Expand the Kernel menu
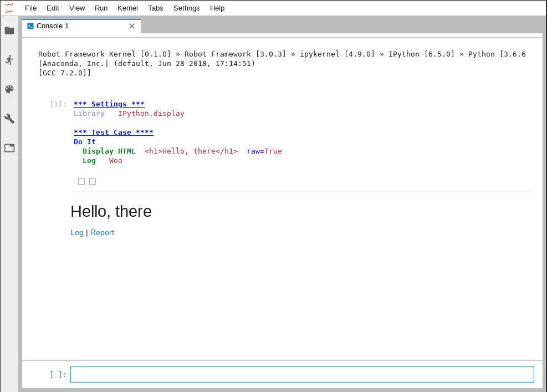 (x=127, y=8)
